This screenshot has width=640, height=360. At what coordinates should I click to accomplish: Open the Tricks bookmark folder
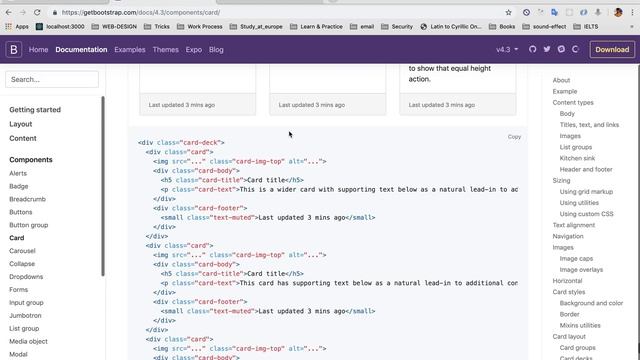pos(157,27)
